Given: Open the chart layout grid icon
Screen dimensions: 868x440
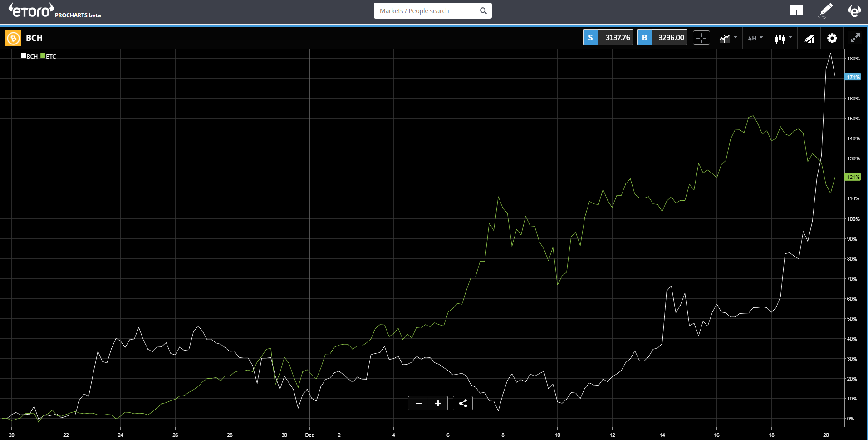Looking at the screenshot, I should [x=796, y=10].
